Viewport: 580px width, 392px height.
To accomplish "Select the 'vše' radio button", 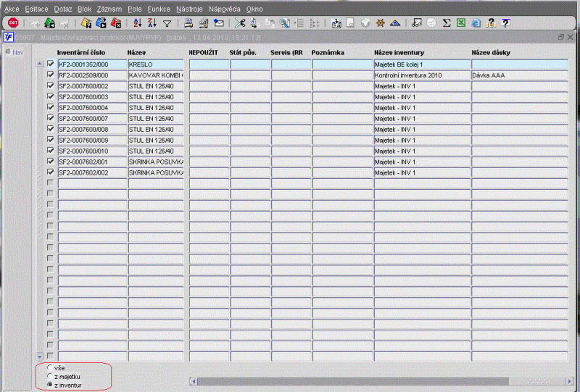I will tap(49, 367).
